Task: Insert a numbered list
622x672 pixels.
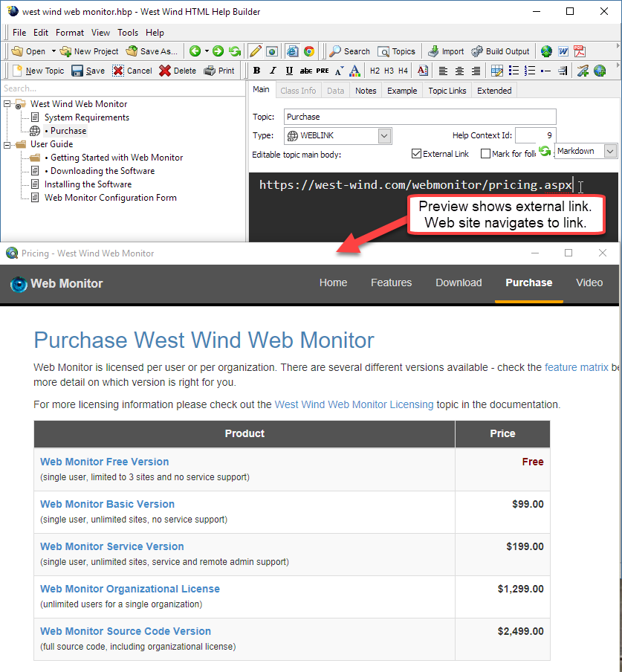Action: pyautogui.click(x=530, y=71)
